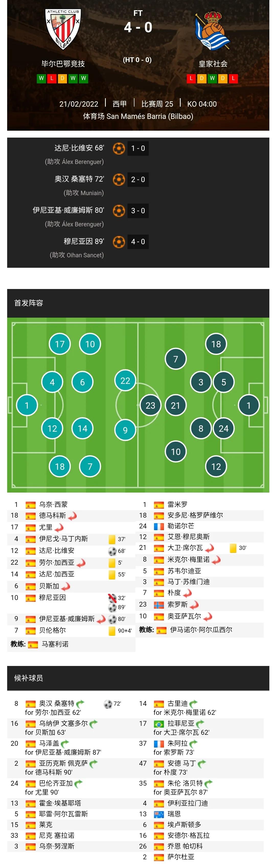This screenshot has height=868, width=276.
Task: Select scorer 达尼·比维安 68' in goal list
Action: click(x=79, y=148)
